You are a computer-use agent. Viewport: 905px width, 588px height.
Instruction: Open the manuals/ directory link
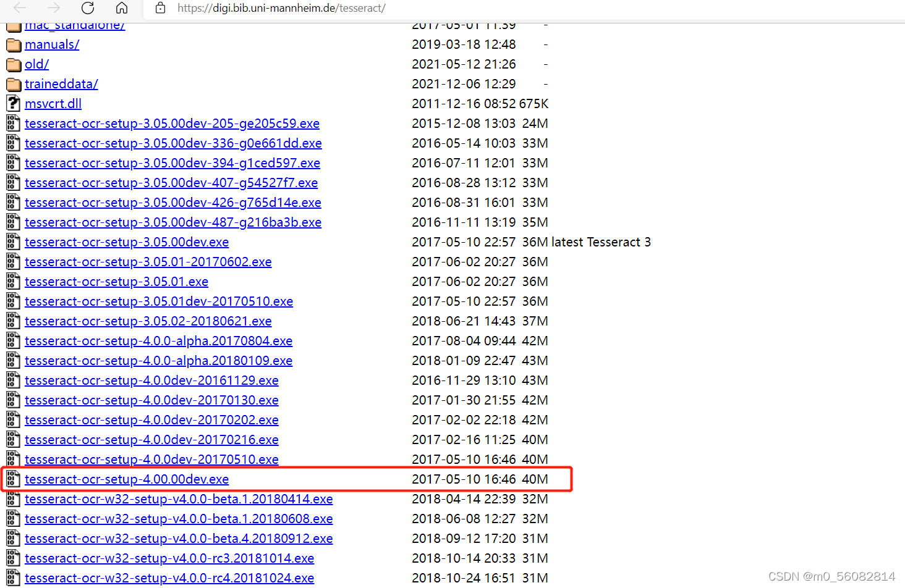point(52,44)
